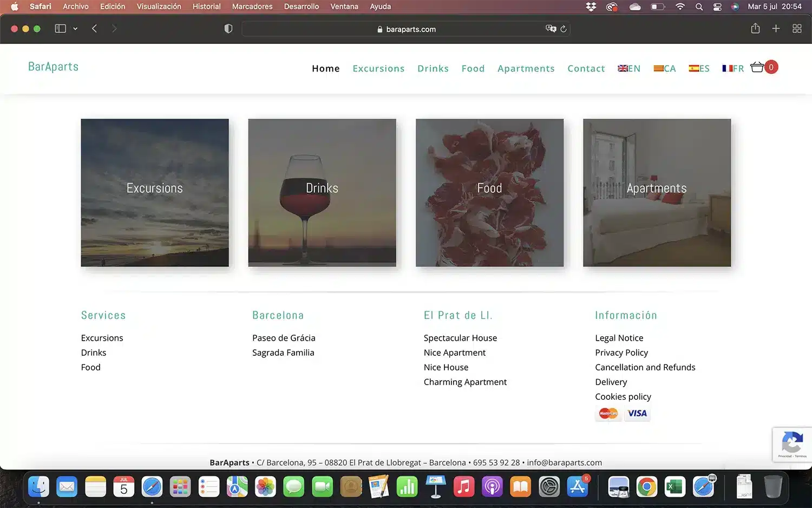Switch site language to FR

(x=733, y=68)
